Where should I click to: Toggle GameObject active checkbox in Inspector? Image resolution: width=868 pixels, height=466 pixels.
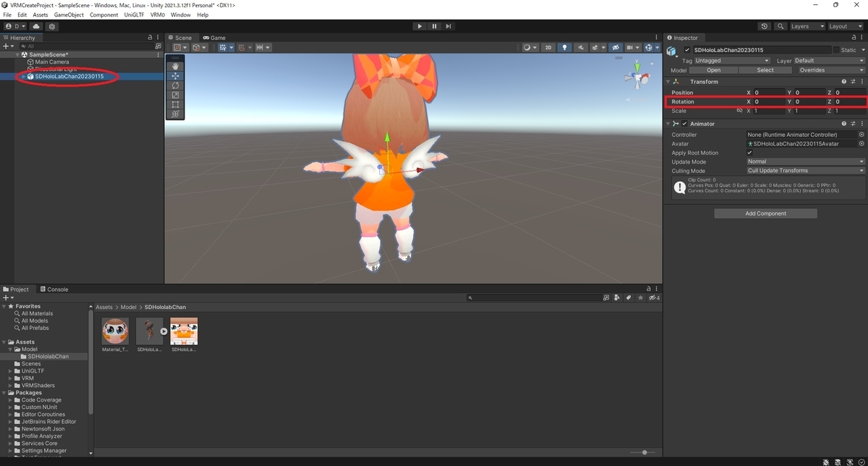pyautogui.click(x=687, y=50)
